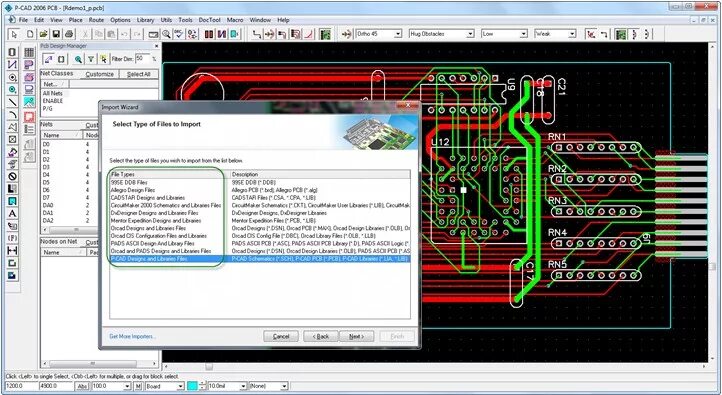Select the Place Field (F) tool

point(12,238)
